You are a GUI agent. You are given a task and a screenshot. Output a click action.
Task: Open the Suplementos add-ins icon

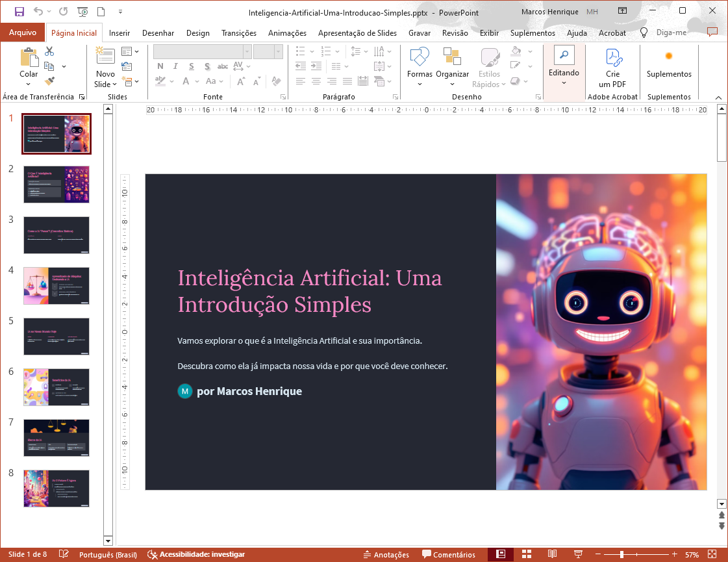668,56
